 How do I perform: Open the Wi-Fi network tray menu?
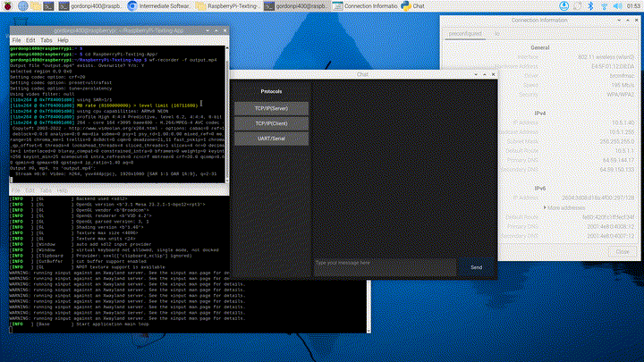tap(604, 5)
